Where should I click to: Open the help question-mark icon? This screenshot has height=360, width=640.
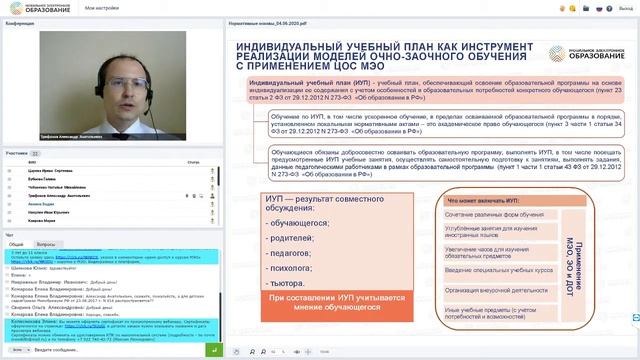tap(609, 9)
